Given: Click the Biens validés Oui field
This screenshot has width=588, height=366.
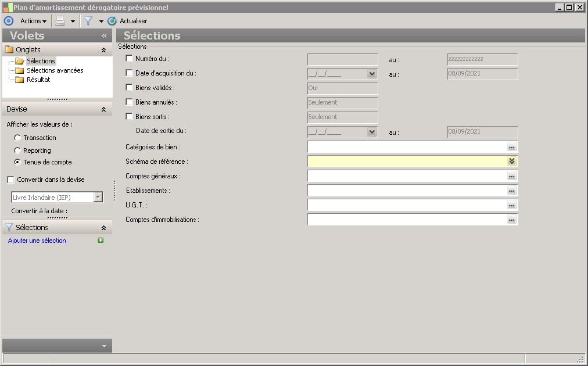Looking at the screenshot, I should coord(342,88).
